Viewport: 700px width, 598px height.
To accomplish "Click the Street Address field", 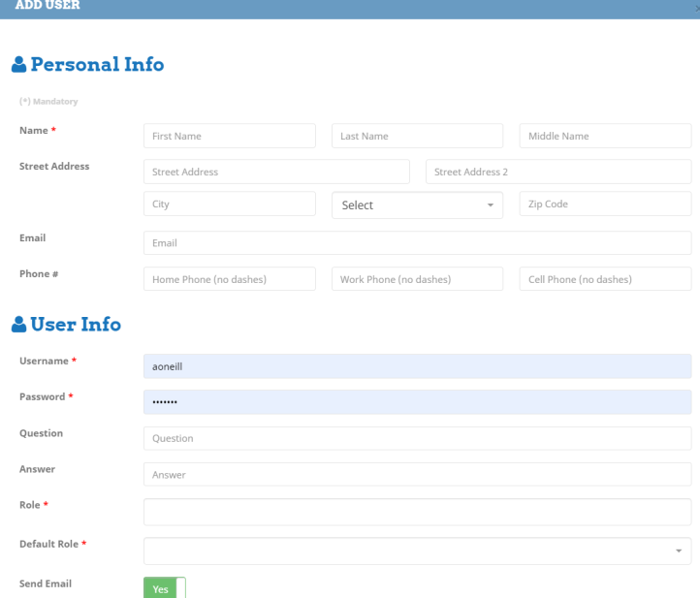I will pos(276,172).
